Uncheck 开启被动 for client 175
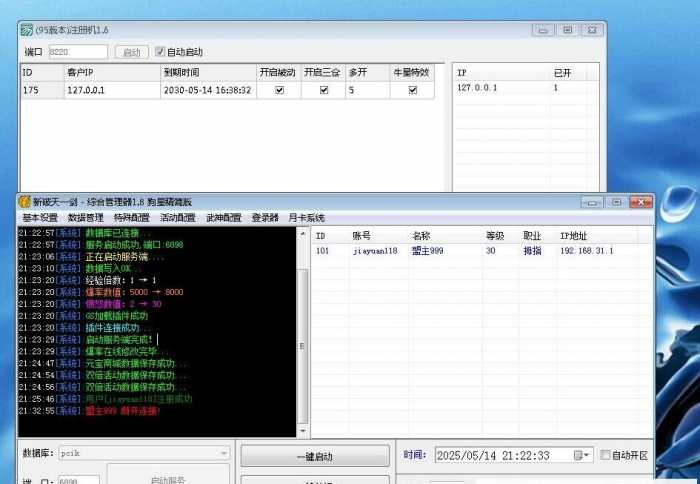Image resolution: width=700 pixels, height=484 pixels. 279,90
